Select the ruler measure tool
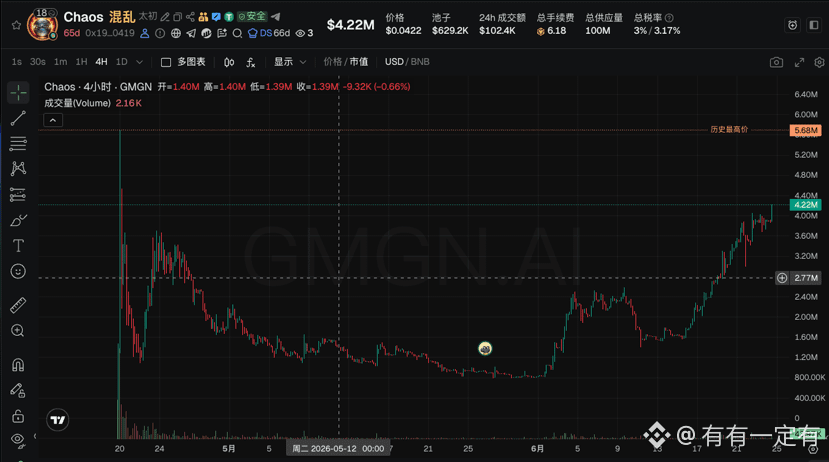 click(x=19, y=306)
